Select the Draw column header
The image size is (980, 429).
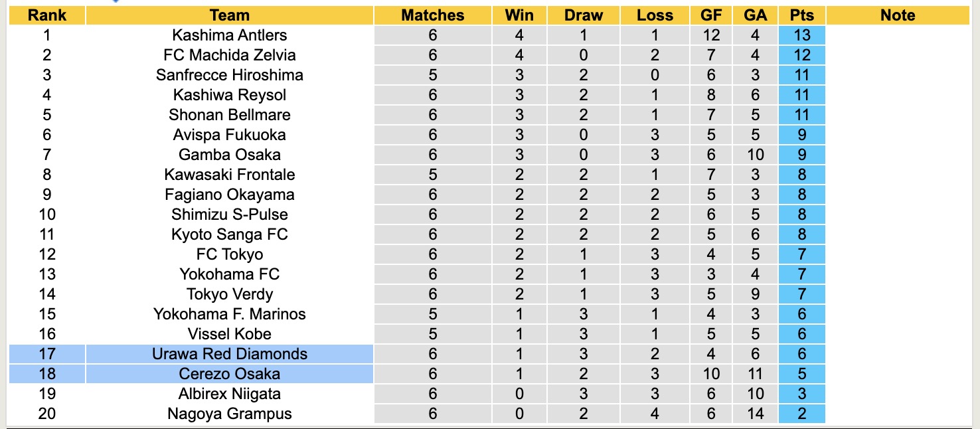click(584, 15)
